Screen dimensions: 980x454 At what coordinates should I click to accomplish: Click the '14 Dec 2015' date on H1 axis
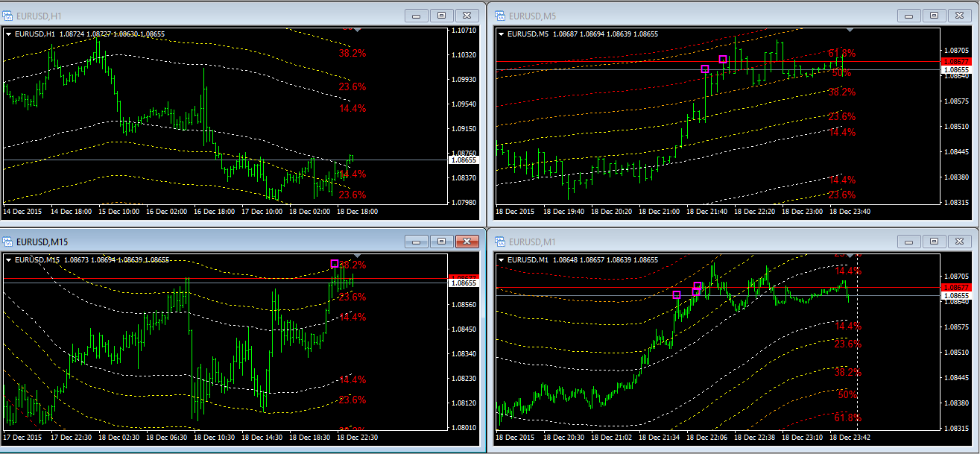[x=23, y=212]
